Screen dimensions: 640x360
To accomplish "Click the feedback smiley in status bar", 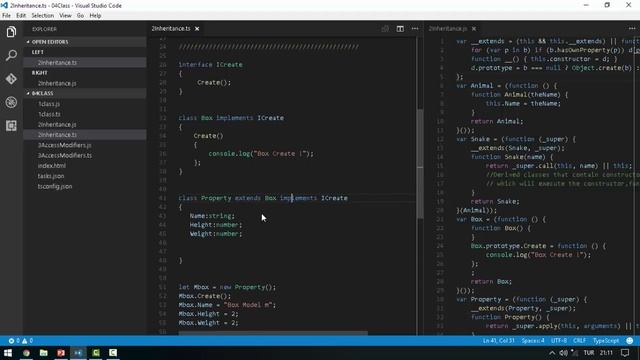I will pos(630,340).
